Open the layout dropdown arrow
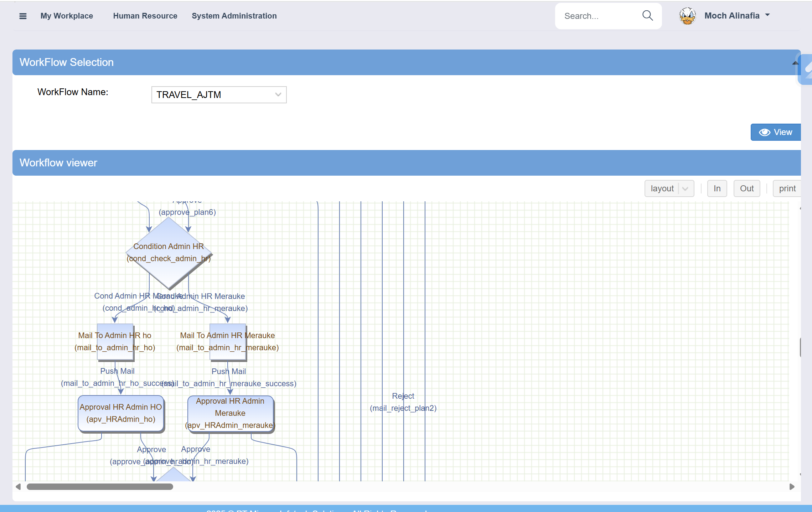Viewport: 812px width, 512px height. [x=685, y=188]
